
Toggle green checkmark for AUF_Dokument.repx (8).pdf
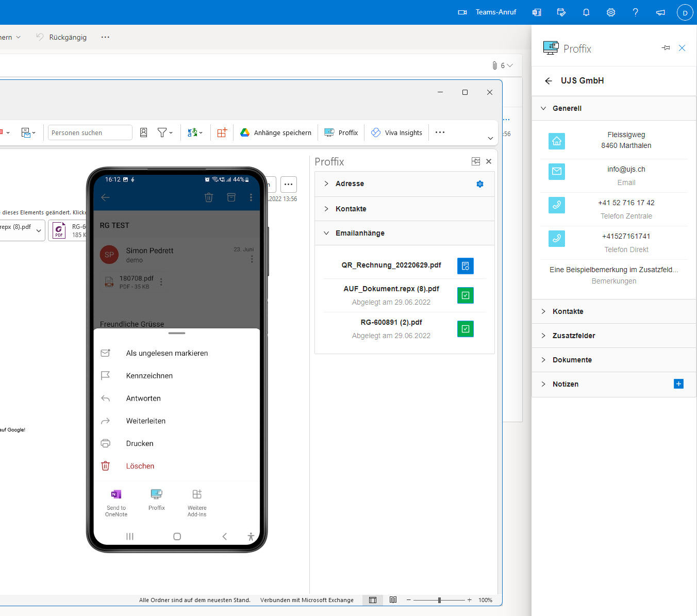tap(465, 295)
